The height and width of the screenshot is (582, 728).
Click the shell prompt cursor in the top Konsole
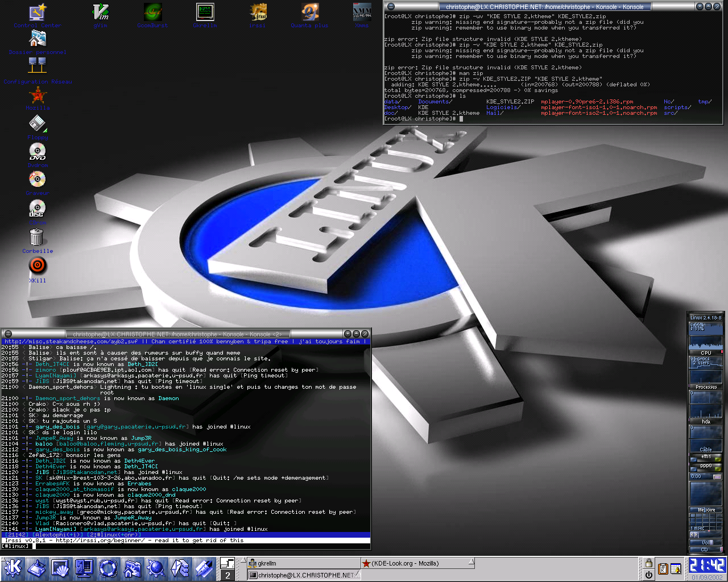pyautogui.click(x=461, y=119)
